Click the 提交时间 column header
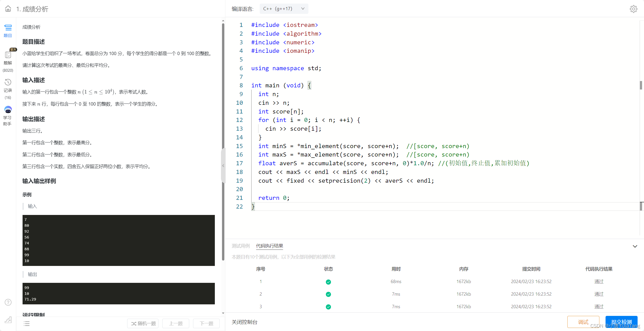The width and height of the screenshot is (644, 331). pyautogui.click(x=531, y=269)
